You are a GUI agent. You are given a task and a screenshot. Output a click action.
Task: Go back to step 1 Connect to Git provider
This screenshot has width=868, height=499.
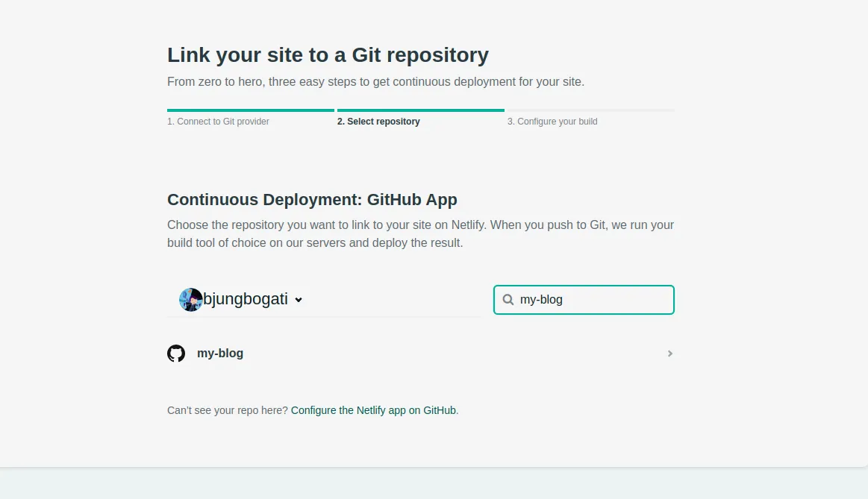pos(218,122)
